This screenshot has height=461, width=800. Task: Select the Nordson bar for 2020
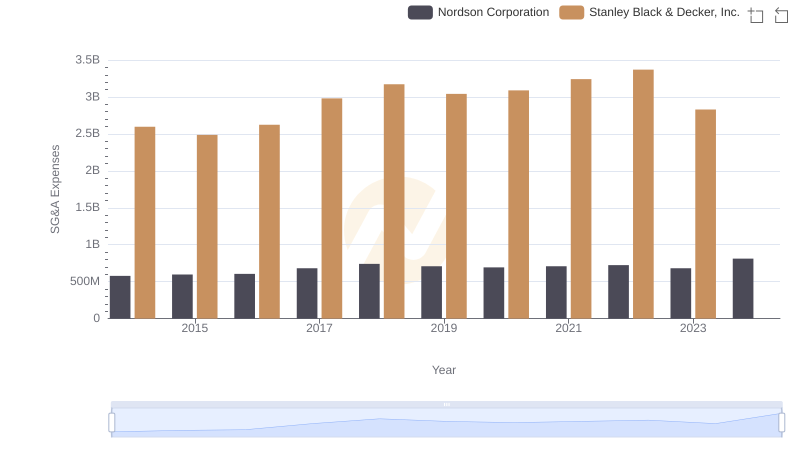coord(494,293)
